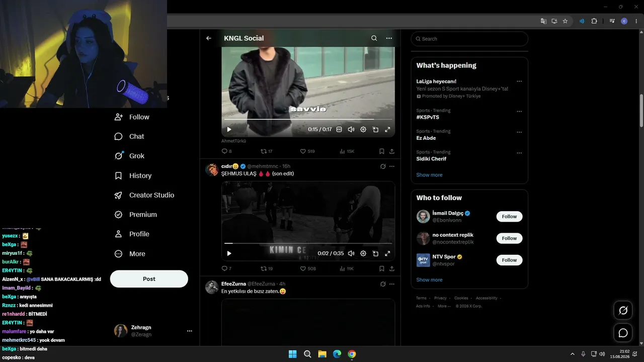Reply to the post with 8 comments
Image resolution: width=644 pixels, height=362 pixels.
click(x=226, y=151)
